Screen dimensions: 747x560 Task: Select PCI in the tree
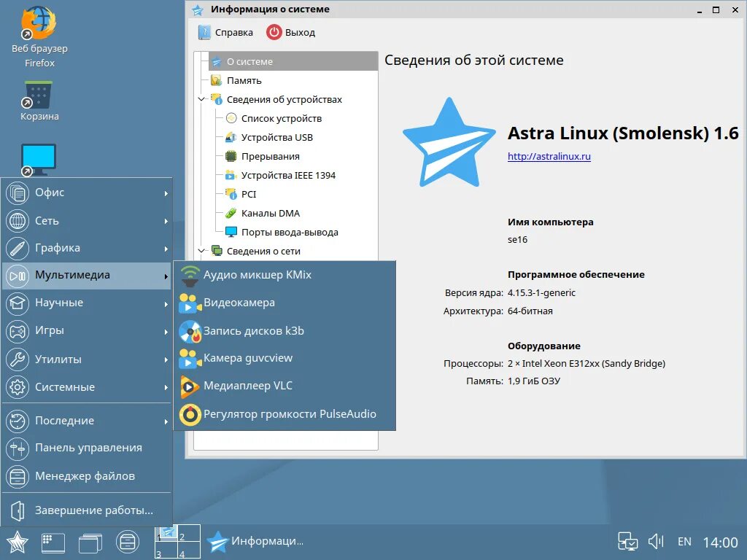[x=248, y=194]
